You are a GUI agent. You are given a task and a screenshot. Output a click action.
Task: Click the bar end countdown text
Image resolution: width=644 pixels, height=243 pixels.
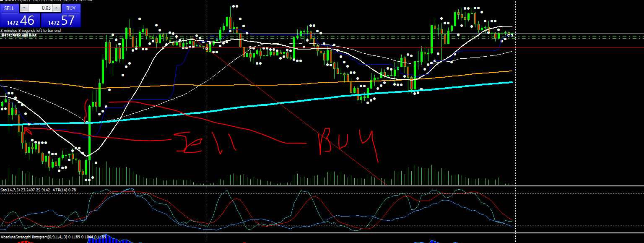click(x=30, y=30)
